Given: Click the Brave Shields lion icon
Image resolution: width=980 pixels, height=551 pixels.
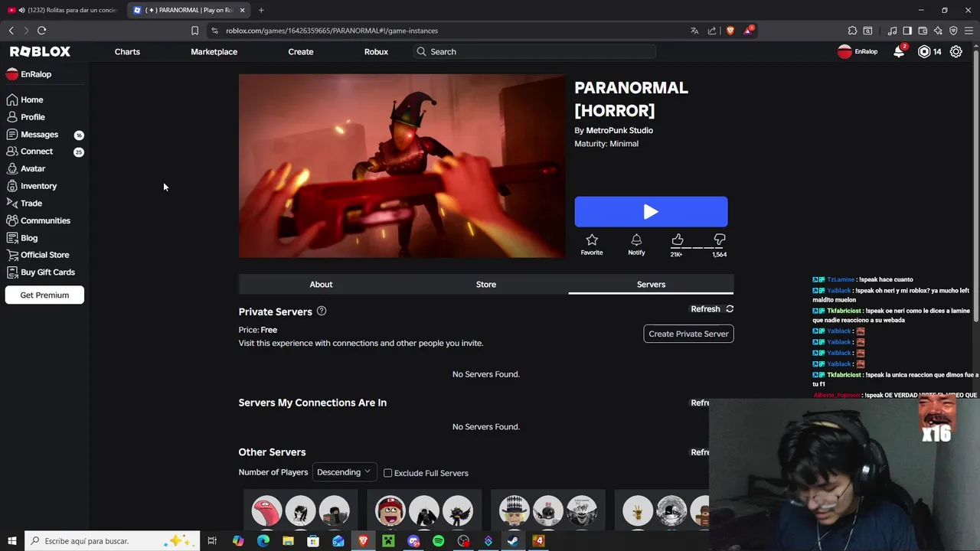Looking at the screenshot, I should (x=730, y=31).
